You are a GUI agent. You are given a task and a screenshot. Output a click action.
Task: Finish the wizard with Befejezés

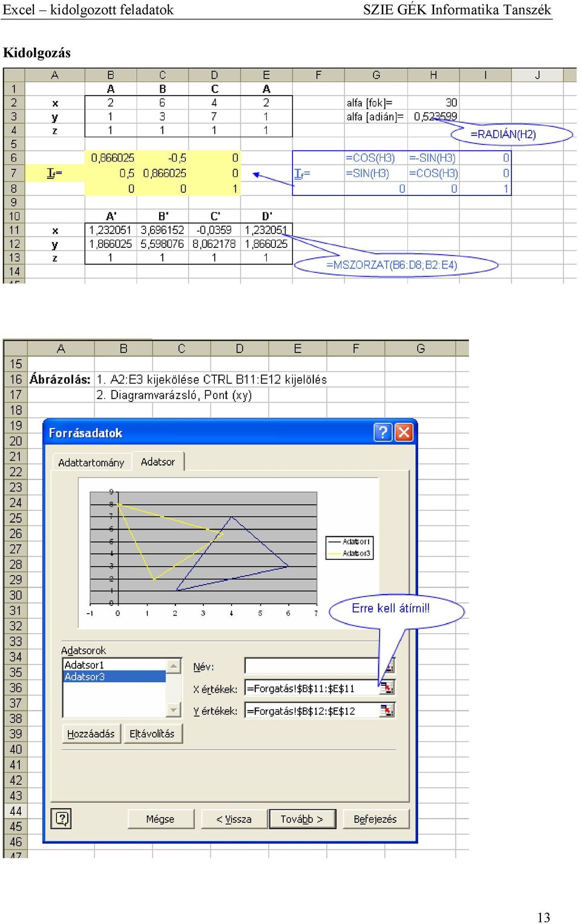376,819
